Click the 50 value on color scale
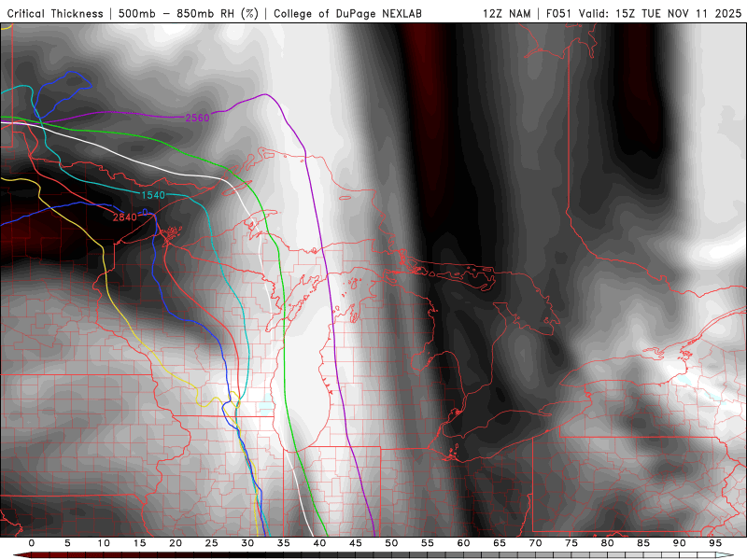This screenshot has height=560, width=747. [x=391, y=543]
